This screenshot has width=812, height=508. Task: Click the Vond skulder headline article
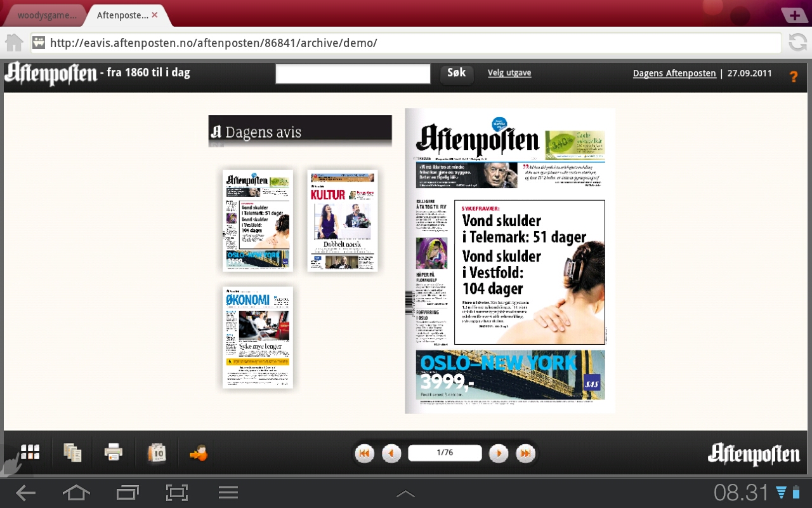click(530, 272)
